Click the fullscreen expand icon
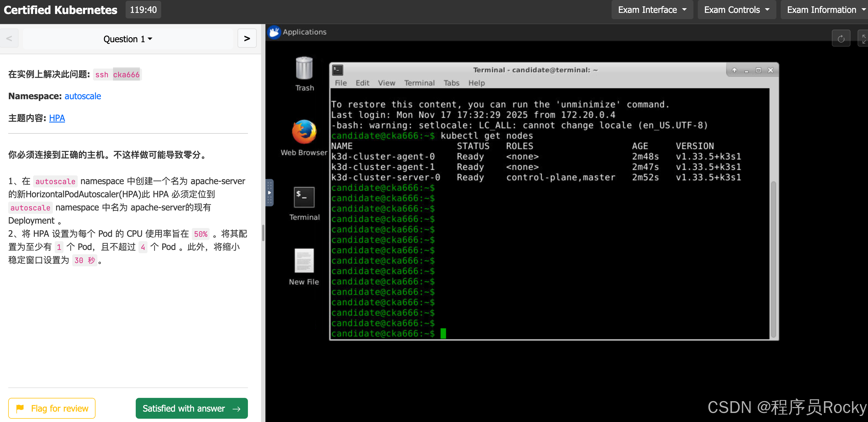The image size is (868, 422). coord(863,39)
